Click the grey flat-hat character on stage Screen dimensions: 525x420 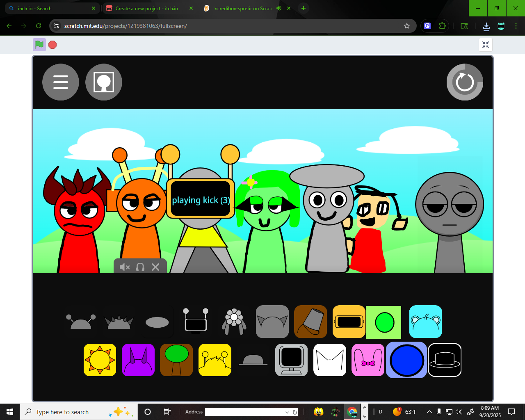tap(327, 219)
